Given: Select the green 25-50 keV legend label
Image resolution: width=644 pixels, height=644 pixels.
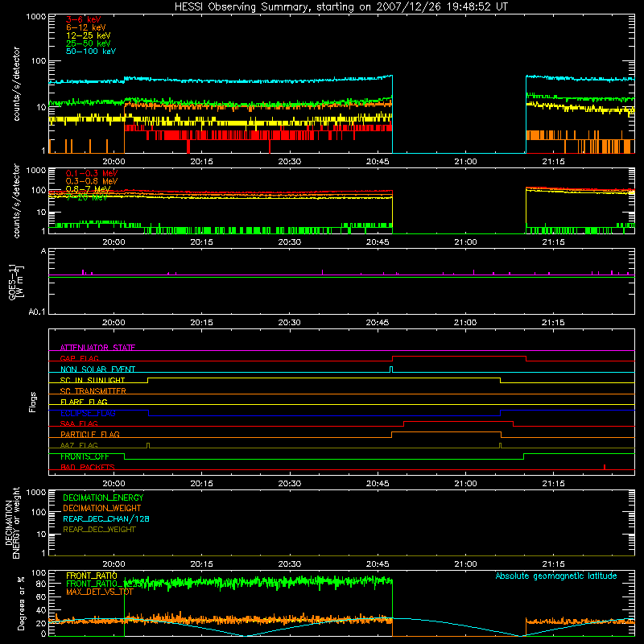Looking at the screenshot, I should pos(89,43).
